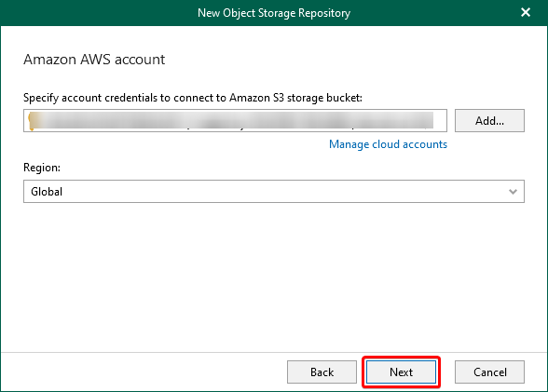This screenshot has height=392, width=548.
Task: Select the Global region combo box
Action: (x=274, y=191)
